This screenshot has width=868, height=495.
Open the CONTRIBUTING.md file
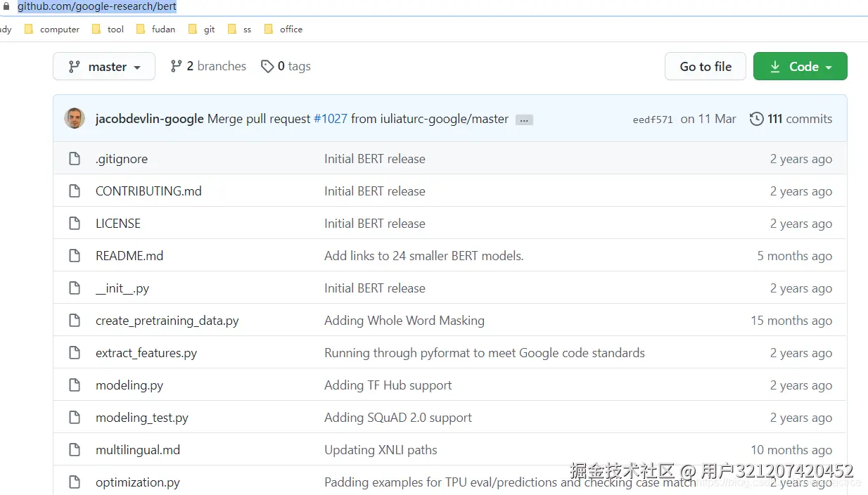point(148,191)
